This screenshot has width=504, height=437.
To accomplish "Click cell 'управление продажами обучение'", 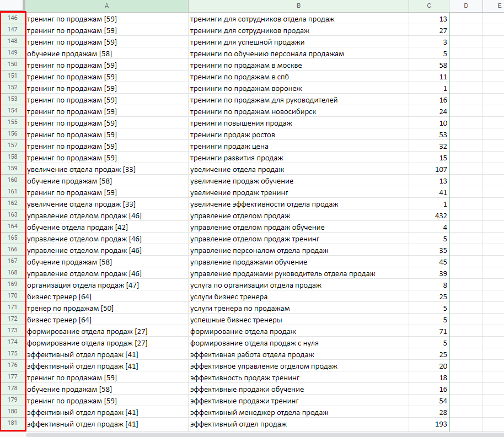I will click(x=298, y=262).
